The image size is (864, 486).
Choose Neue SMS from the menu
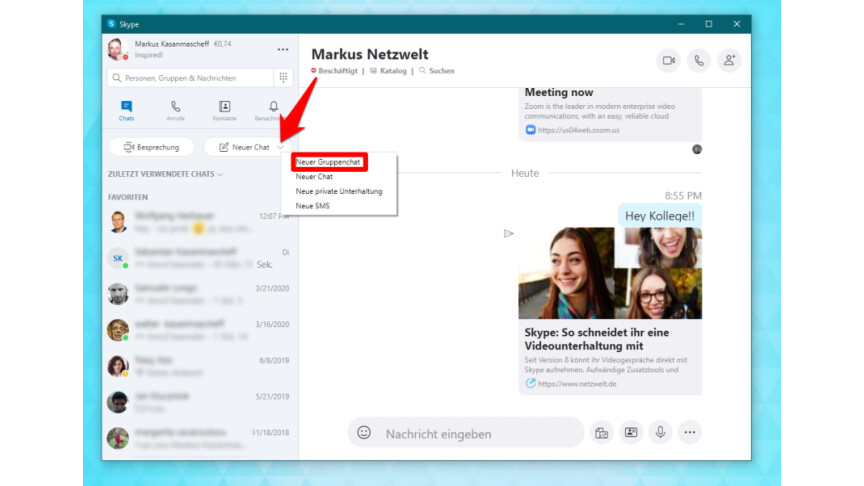(x=312, y=206)
